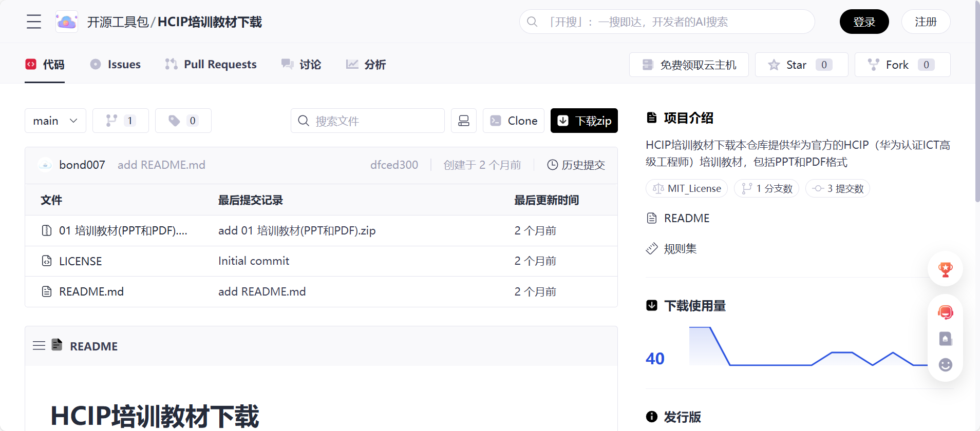Open the LICENSE file

[81, 261]
